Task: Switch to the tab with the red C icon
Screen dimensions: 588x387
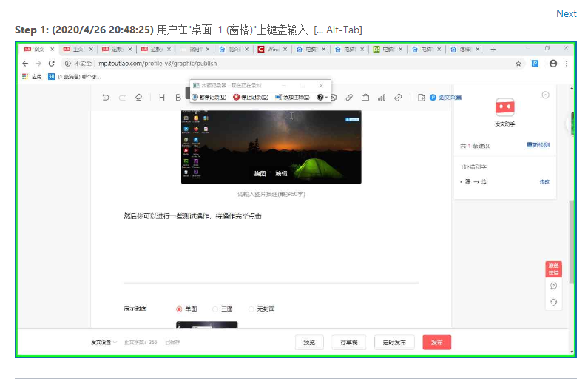Action: click(272, 49)
